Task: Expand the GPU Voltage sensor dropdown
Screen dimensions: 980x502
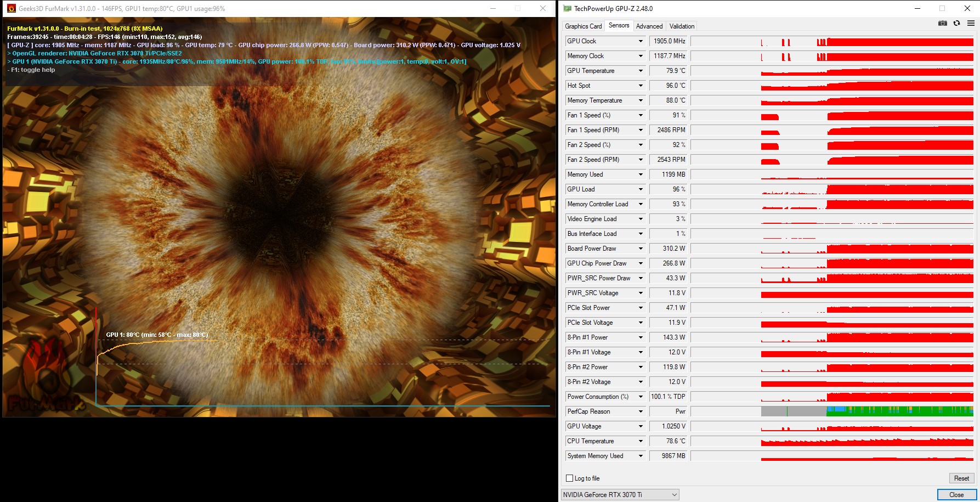Action: (641, 426)
